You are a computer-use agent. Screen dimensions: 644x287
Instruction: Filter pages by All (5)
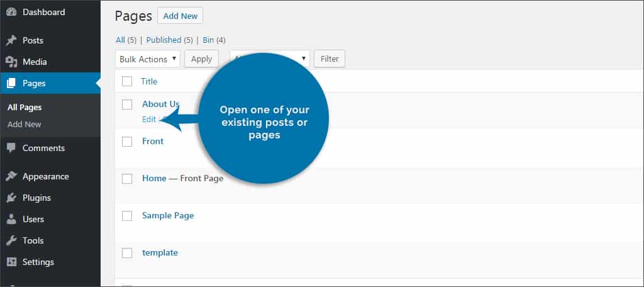[x=126, y=40]
